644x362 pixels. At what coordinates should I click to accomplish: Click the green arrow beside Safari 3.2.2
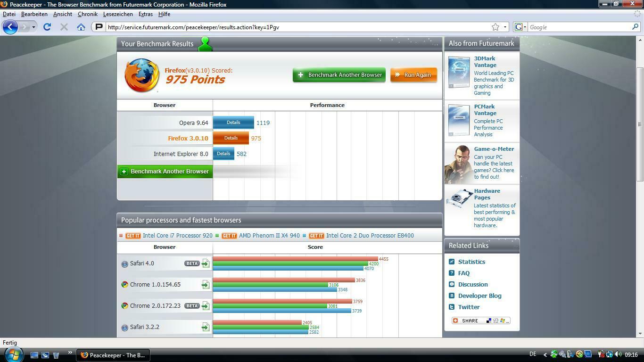[x=206, y=327]
